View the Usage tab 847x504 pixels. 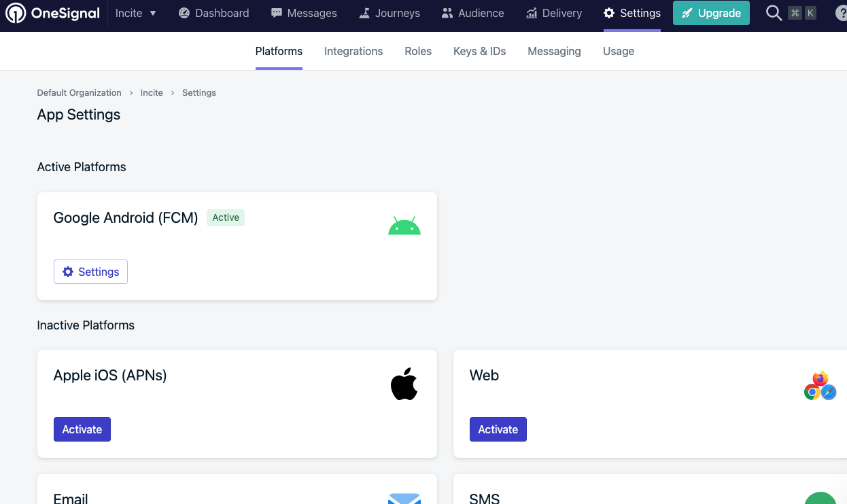619,51
